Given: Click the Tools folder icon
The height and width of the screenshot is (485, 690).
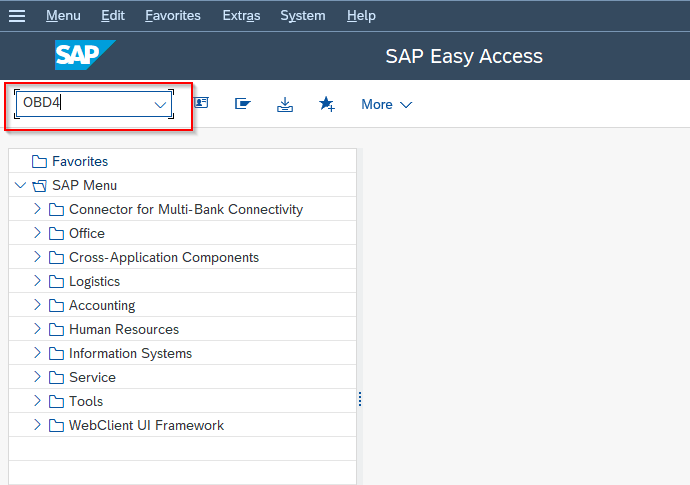Looking at the screenshot, I should [x=56, y=401].
